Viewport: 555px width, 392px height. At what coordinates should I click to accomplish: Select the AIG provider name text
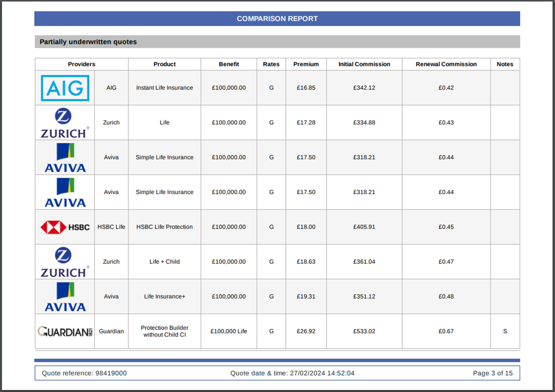tap(111, 88)
